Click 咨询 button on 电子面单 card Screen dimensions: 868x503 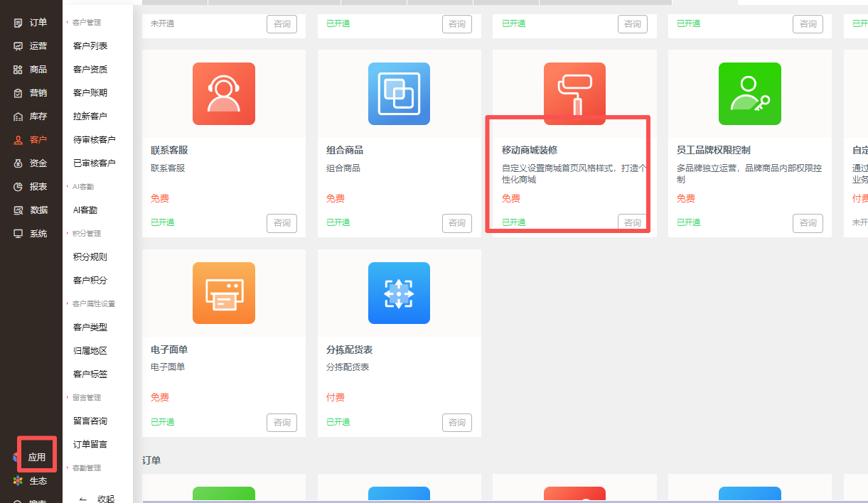(282, 423)
